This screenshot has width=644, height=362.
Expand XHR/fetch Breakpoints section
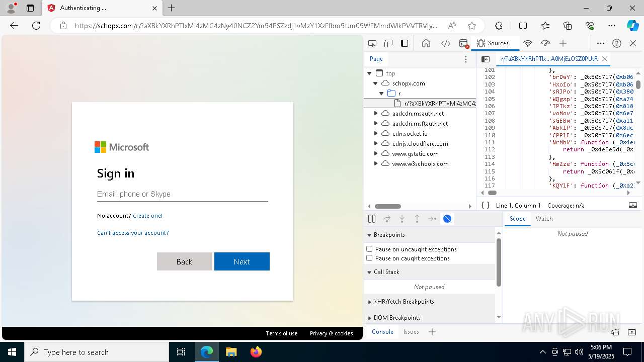(429, 302)
